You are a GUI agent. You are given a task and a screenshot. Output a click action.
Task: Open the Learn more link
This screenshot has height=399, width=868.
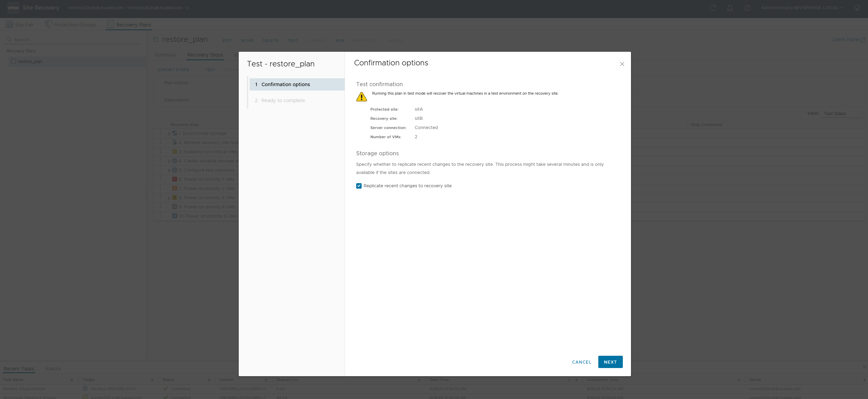(x=849, y=40)
